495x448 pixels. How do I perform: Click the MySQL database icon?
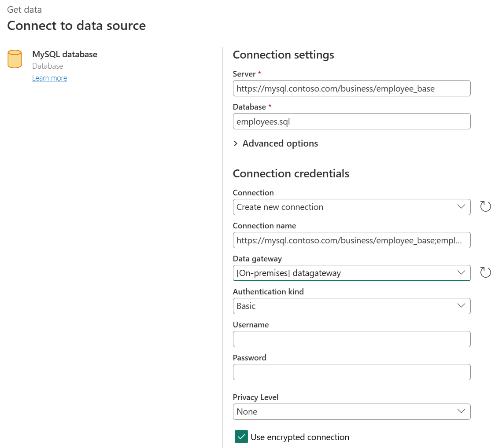coord(15,59)
